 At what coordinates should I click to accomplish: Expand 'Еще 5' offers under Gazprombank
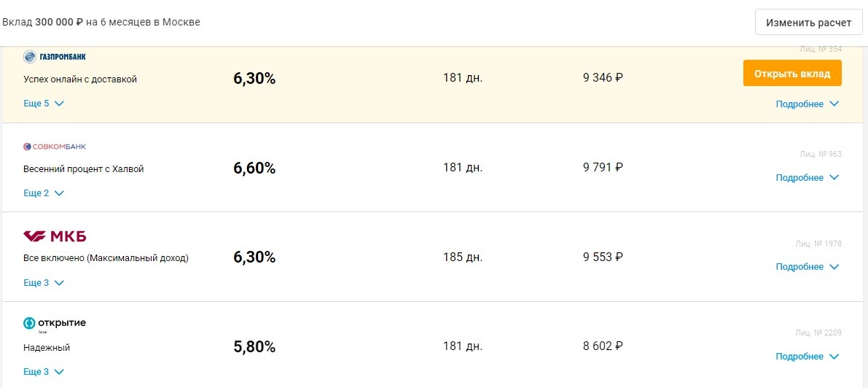coord(44,104)
